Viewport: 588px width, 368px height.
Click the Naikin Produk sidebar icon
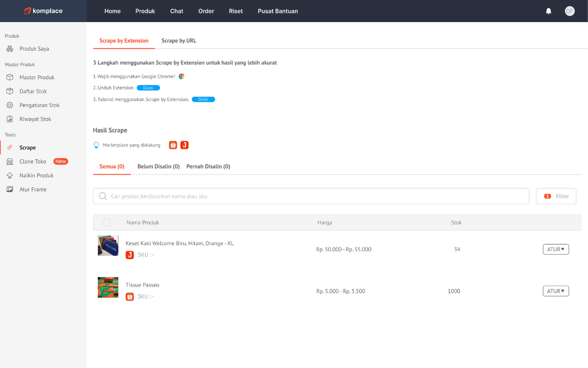tap(10, 175)
